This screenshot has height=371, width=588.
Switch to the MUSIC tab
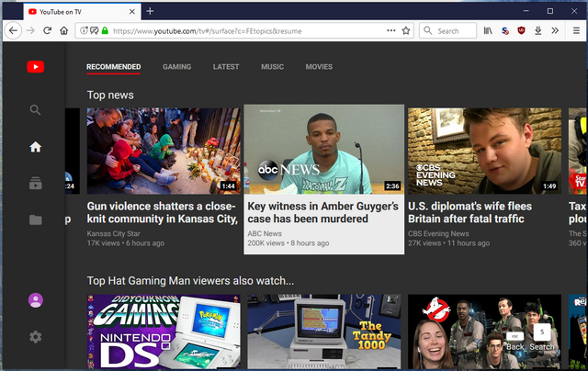(x=272, y=67)
